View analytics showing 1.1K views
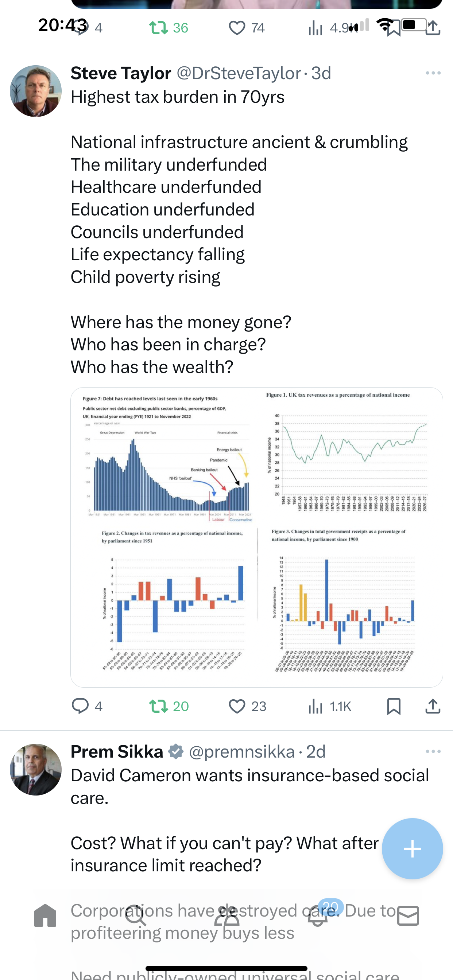This screenshot has width=453, height=980. [x=329, y=706]
